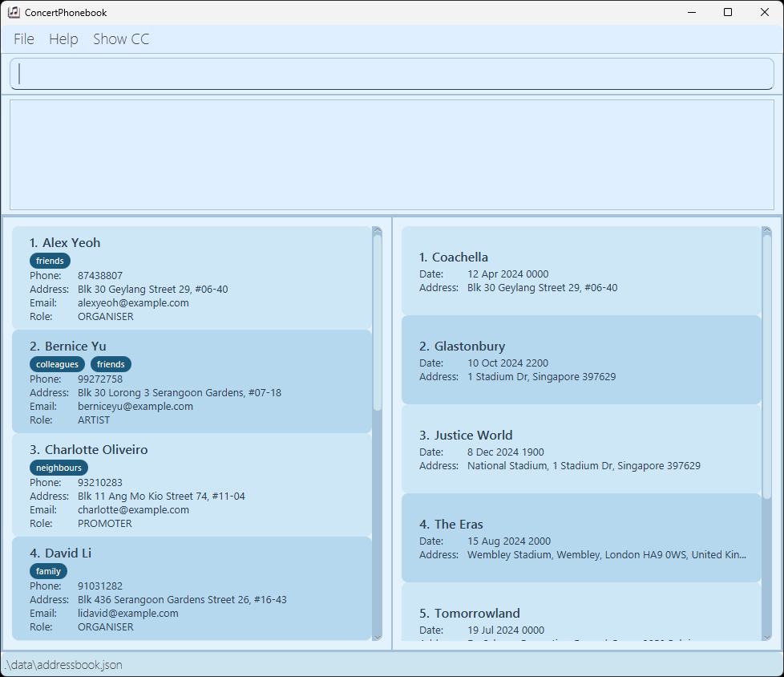This screenshot has height=677, width=784.
Task: Click the contact list scrollbar up arrow
Action: click(378, 231)
